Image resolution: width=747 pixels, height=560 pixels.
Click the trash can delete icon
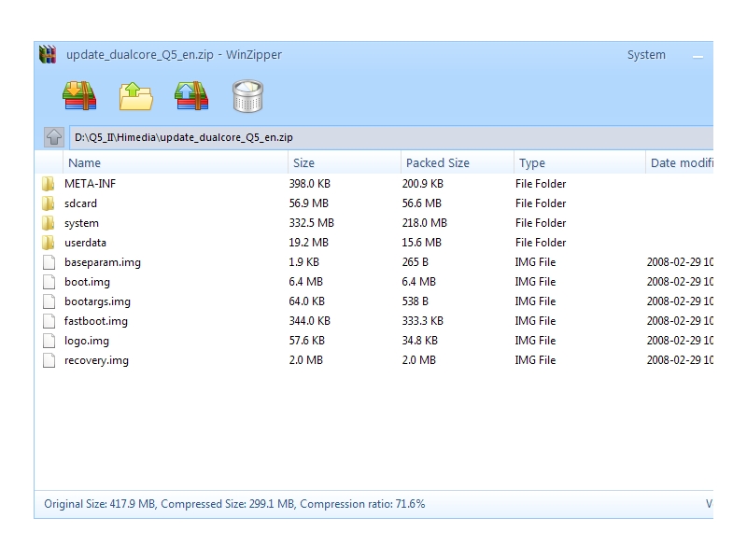click(247, 96)
